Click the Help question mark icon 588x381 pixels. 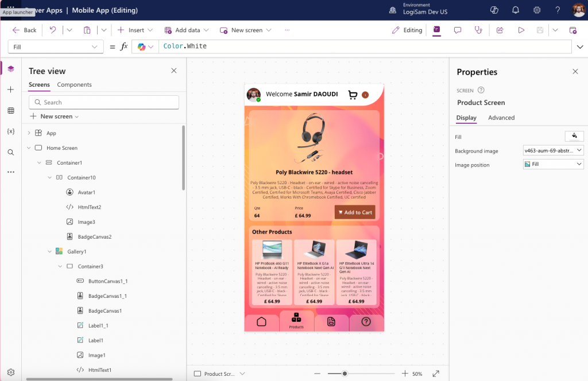tap(558, 10)
